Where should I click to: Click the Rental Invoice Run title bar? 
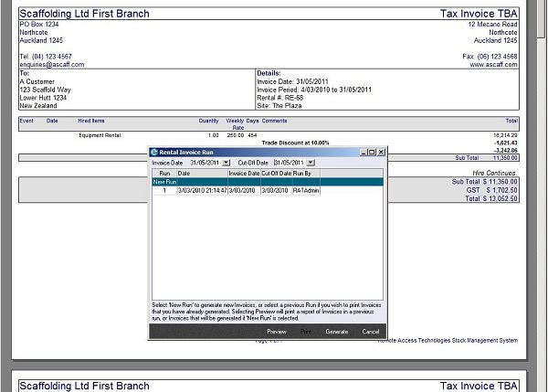tap(256, 152)
